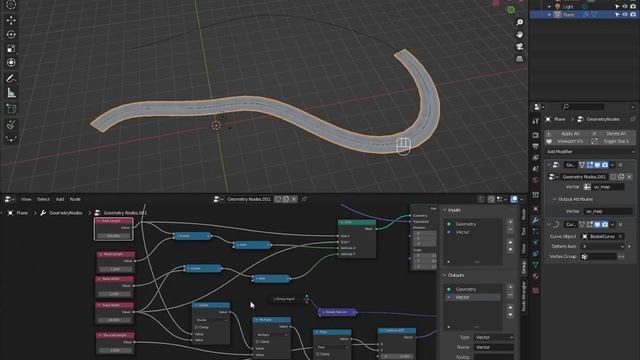This screenshot has height=360, width=640.
Task: Open the Material properties tab
Action: [536, 276]
